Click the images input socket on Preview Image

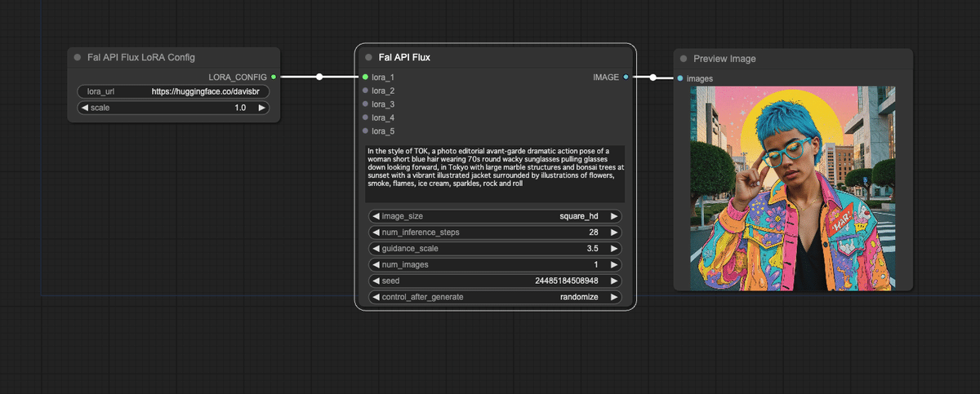[x=680, y=78]
